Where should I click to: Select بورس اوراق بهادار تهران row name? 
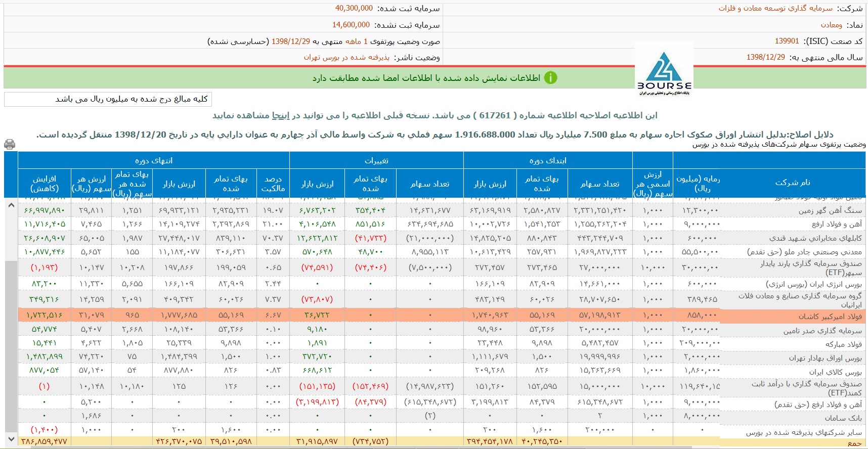point(826,358)
